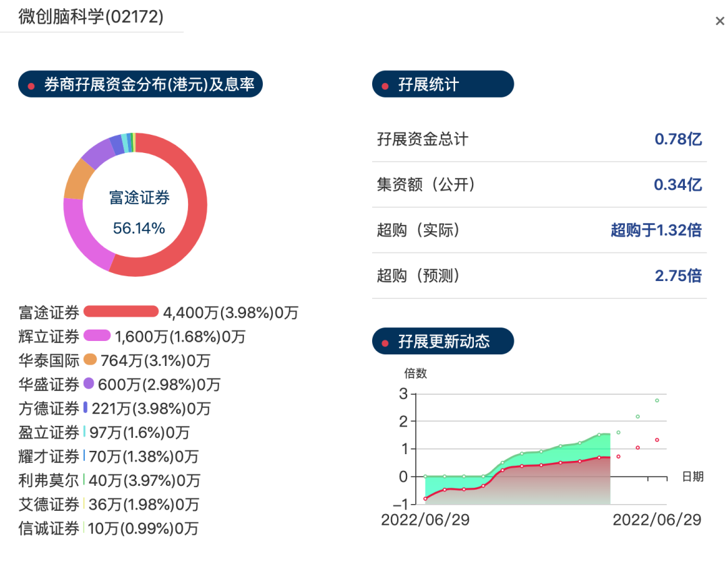Image resolution: width=728 pixels, height=564 pixels.
Task: Click the 富途证券 red legend bar
Action: [121, 311]
